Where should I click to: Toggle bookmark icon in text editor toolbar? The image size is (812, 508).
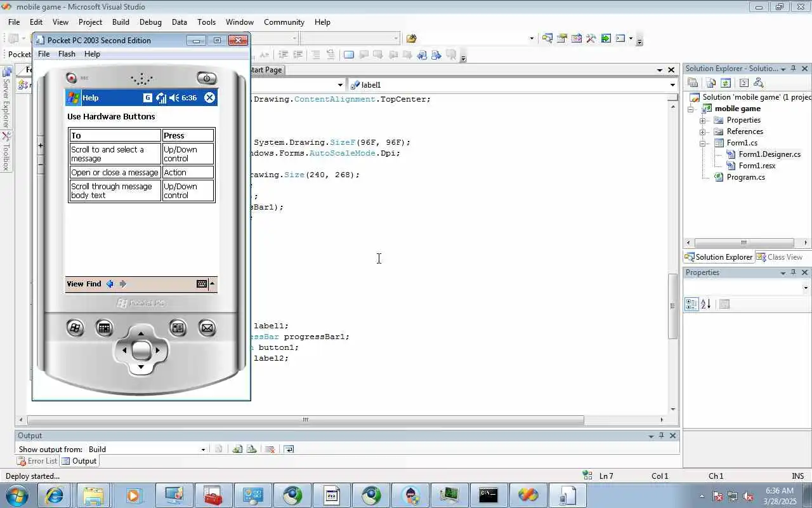[x=349, y=55]
